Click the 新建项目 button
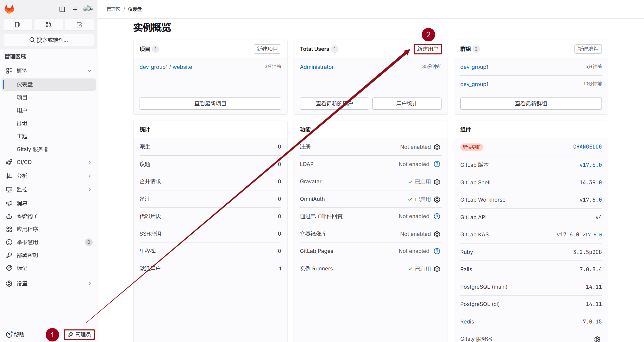 267,49
